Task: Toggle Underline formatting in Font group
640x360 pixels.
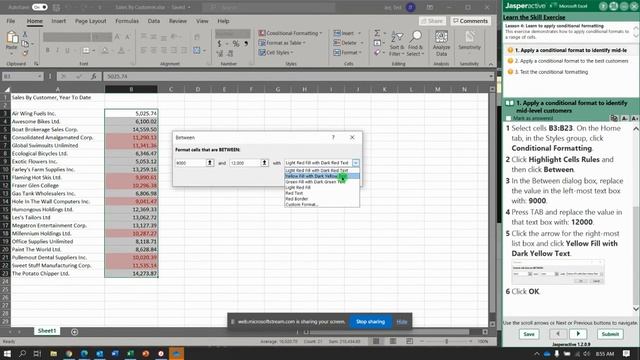Action: [x=67, y=51]
